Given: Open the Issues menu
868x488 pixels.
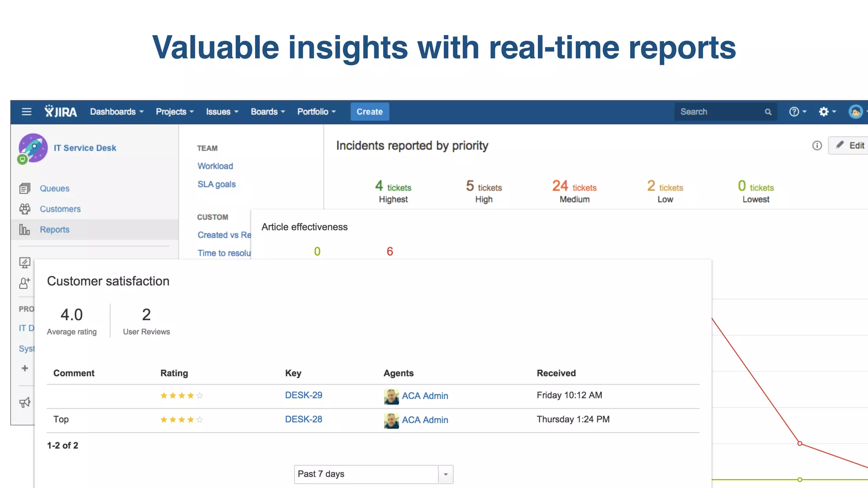Looking at the screenshot, I should tap(222, 112).
